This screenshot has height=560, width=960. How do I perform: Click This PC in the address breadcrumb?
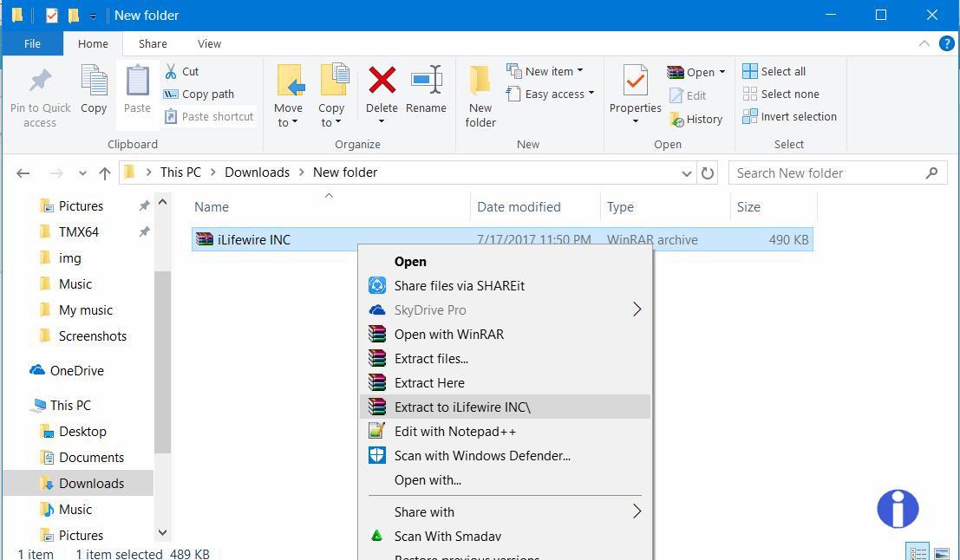point(180,173)
